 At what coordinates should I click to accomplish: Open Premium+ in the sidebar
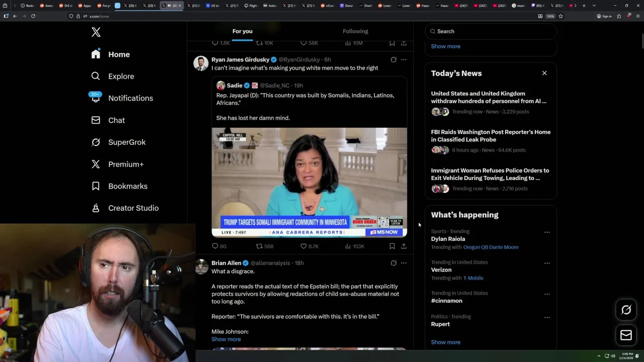[x=117, y=164]
